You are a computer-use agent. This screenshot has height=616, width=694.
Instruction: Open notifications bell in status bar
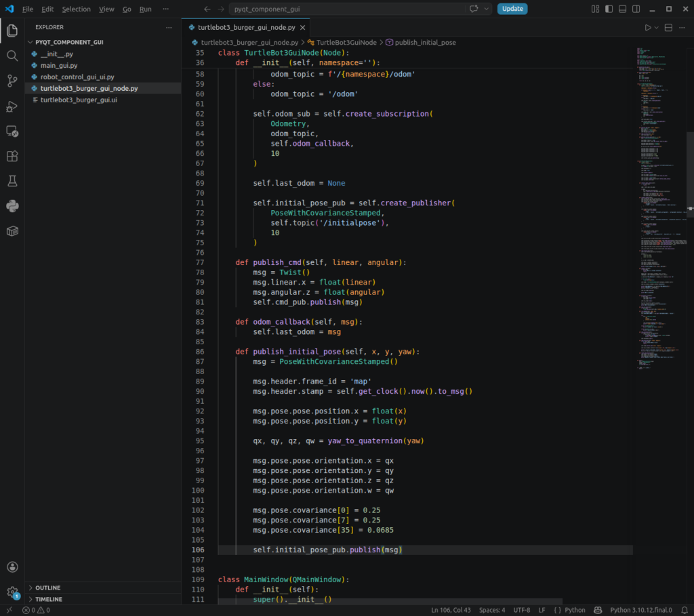685,611
